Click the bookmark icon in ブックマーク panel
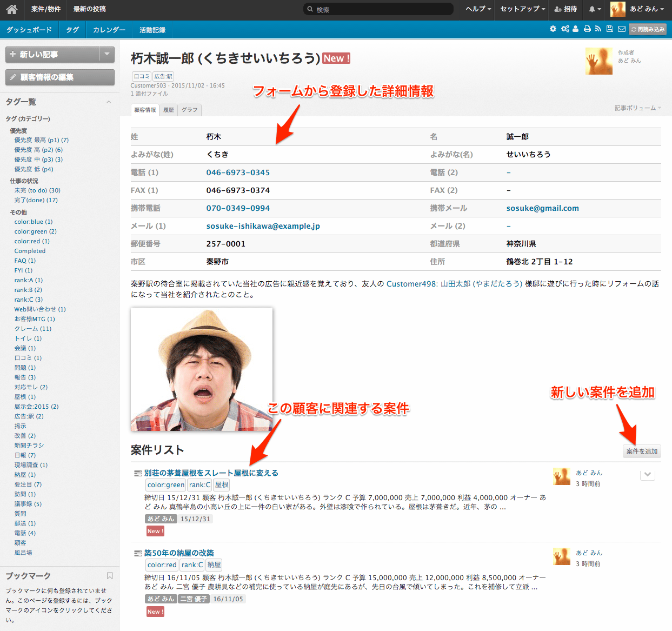672x631 pixels. (x=110, y=576)
